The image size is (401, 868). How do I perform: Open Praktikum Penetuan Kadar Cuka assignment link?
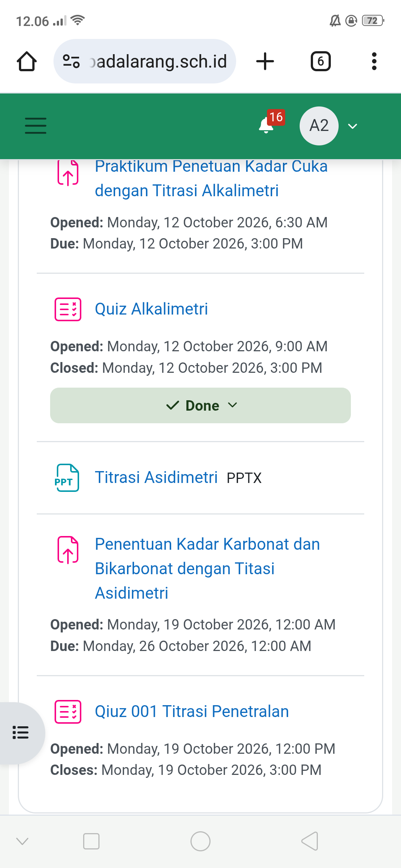[x=211, y=178]
